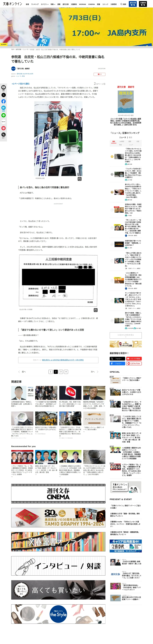Open ランキング in the top navigation

tap(35, 4)
